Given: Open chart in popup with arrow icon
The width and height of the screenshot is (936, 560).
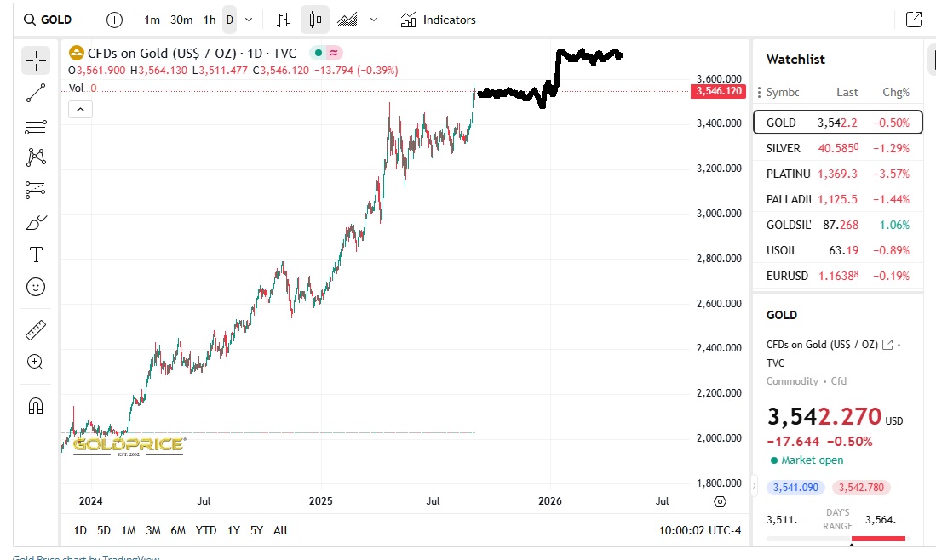Looking at the screenshot, I should [x=914, y=20].
